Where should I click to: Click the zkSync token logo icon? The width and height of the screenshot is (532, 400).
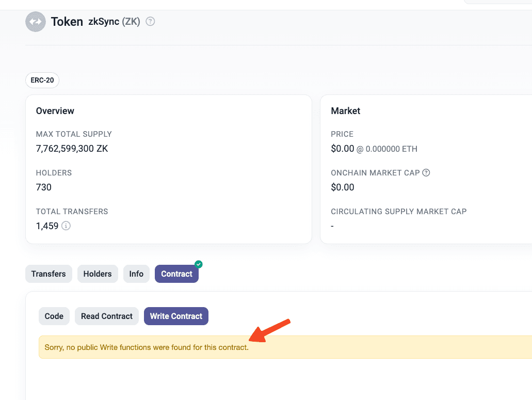click(36, 22)
